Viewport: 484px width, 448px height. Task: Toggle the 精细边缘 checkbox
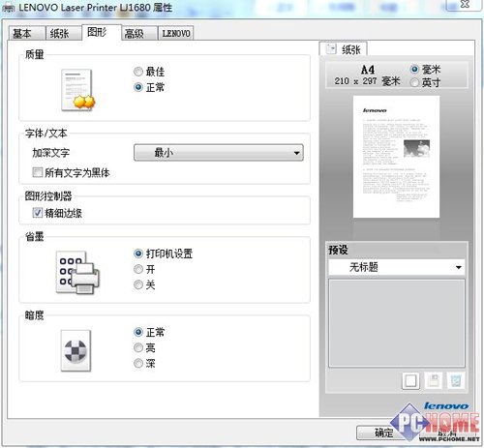pos(38,213)
